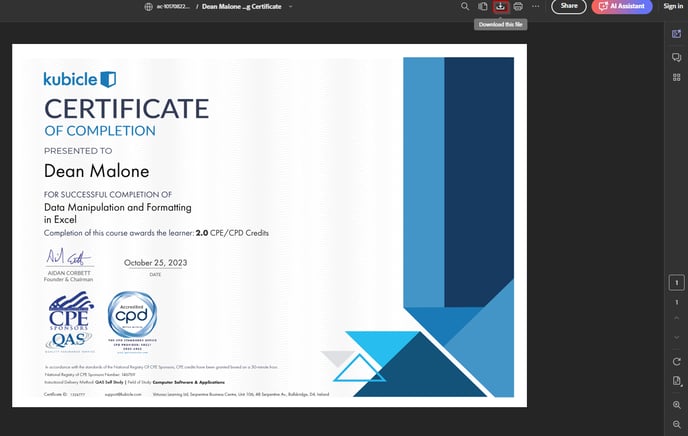
Task: Click the globe icon in the header
Action: tap(149, 7)
